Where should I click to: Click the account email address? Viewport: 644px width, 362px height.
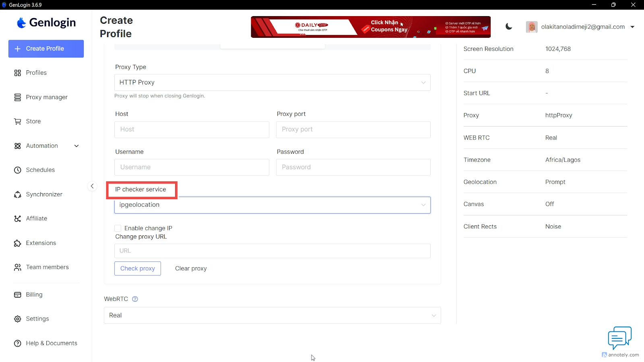(583, 27)
